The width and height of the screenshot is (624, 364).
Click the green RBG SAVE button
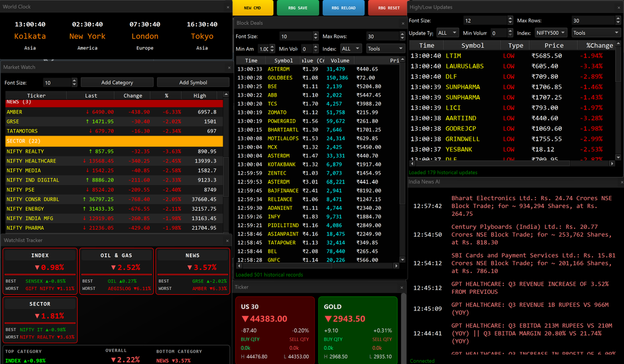click(x=298, y=8)
